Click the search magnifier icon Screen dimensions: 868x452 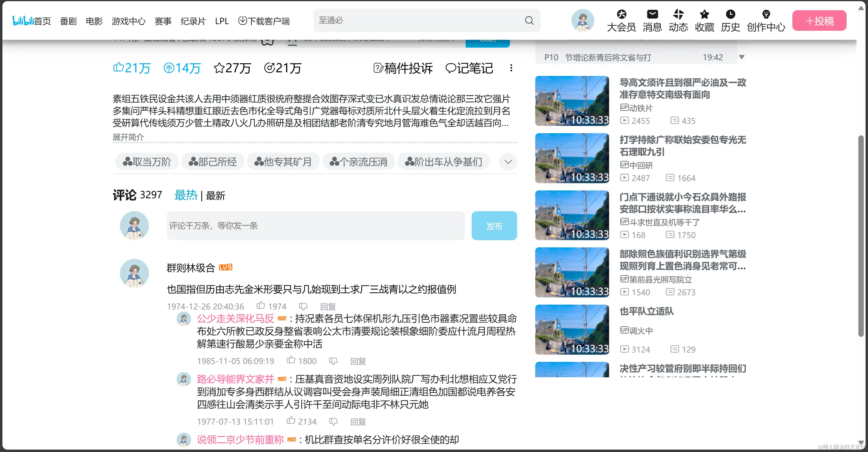(x=529, y=20)
